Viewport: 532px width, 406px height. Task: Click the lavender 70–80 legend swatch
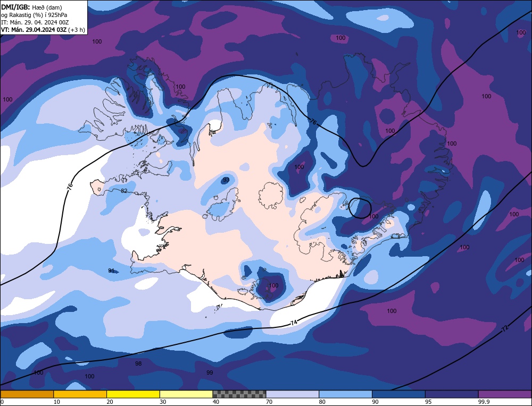pos(293,394)
